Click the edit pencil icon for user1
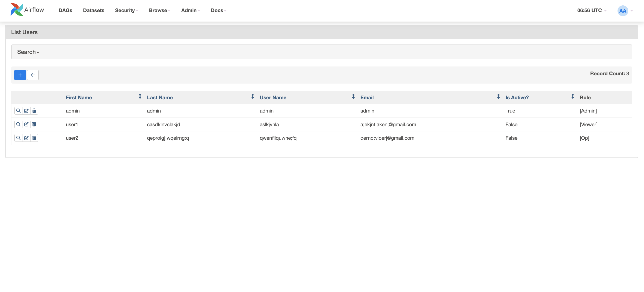This screenshot has width=644, height=292. pyautogui.click(x=26, y=124)
